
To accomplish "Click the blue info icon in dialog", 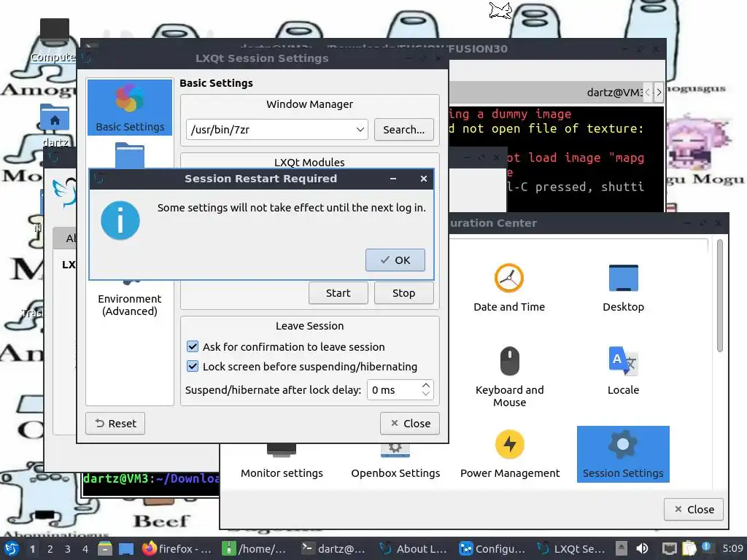I will pyautogui.click(x=120, y=220).
